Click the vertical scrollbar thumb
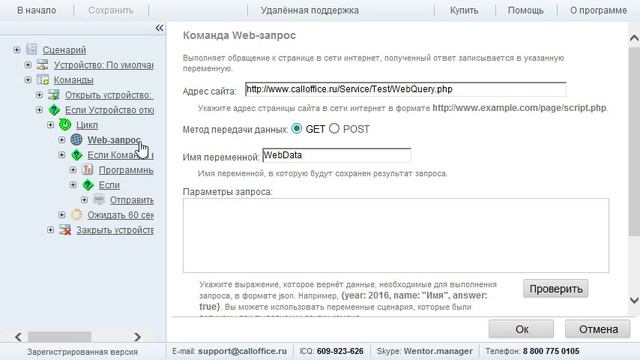The image size is (640, 360). point(634,141)
